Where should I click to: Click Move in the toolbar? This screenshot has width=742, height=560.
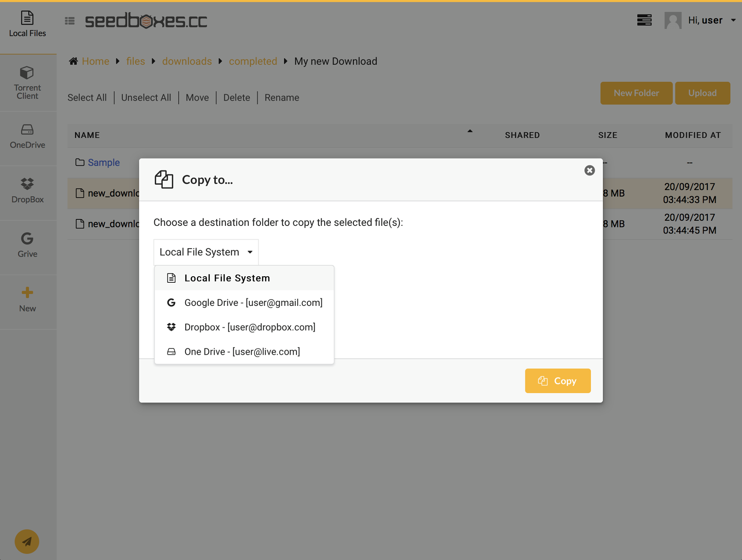point(197,98)
